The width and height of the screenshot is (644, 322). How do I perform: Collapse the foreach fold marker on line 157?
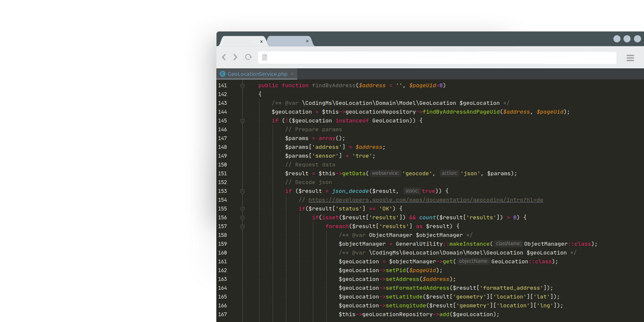(242, 226)
